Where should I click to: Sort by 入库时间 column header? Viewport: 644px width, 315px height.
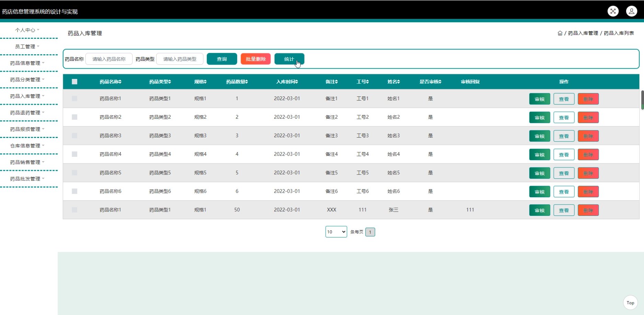click(287, 82)
